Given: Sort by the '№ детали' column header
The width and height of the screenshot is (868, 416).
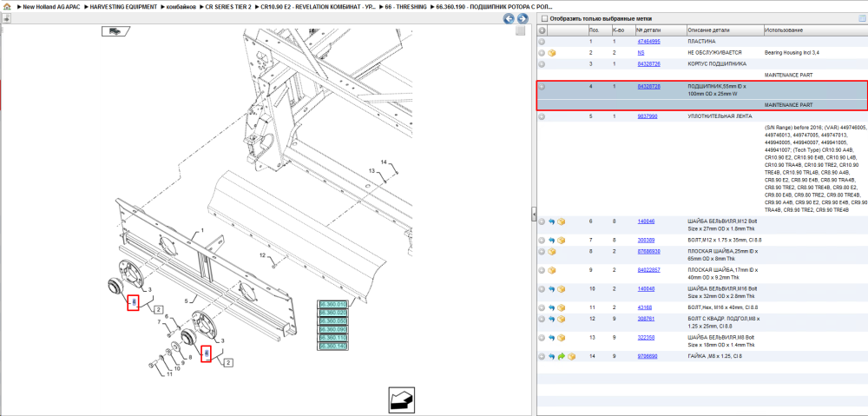Looking at the screenshot, I should [661, 30].
